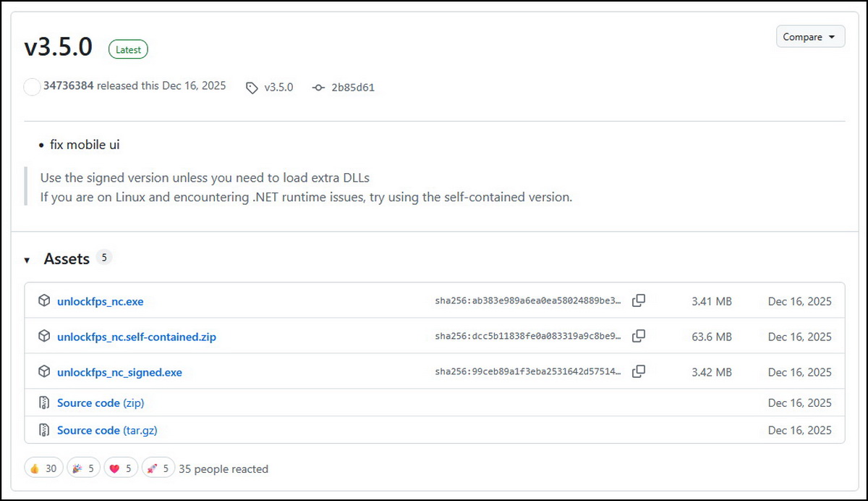This screenshot has height=501, width=868.
Task: Click the sha256 hash text for unlockfps_nc.self-contained.zip
Action: click(528, 336)
